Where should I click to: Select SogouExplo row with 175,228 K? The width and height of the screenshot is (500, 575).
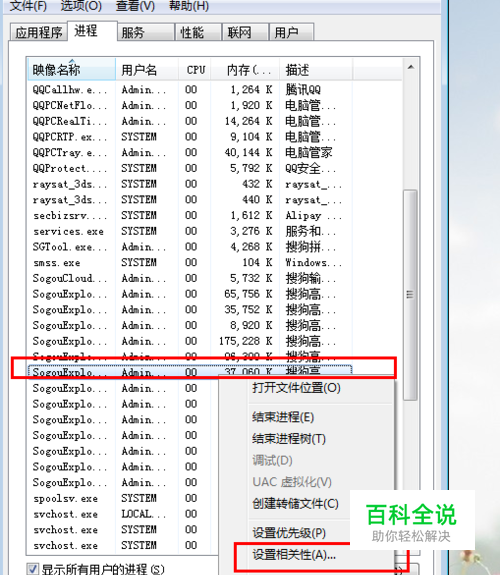pos(190,341)
